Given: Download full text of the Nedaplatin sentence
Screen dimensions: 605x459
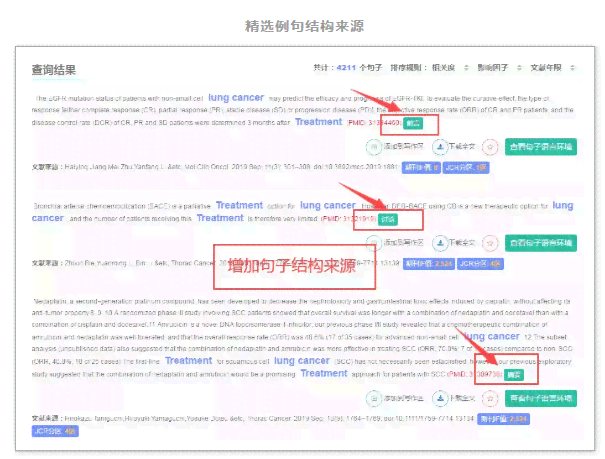Looking at the screenshot, I should tap(439, 398).
